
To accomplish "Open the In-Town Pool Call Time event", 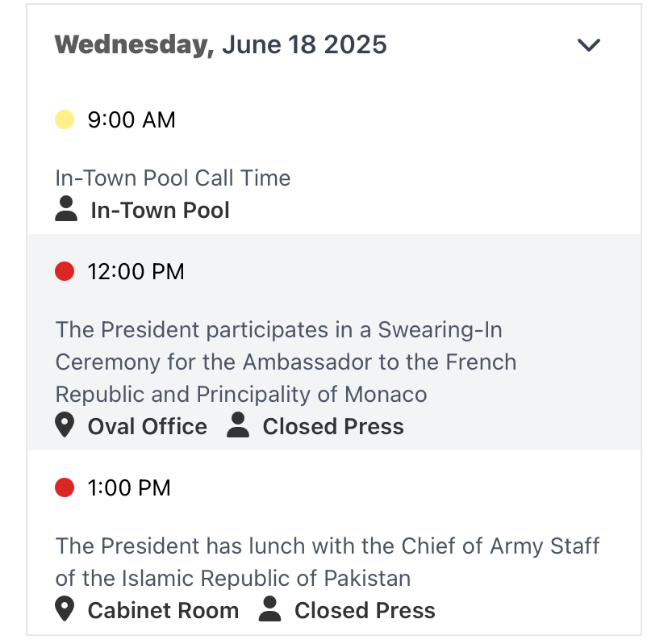I will (173, 178).
